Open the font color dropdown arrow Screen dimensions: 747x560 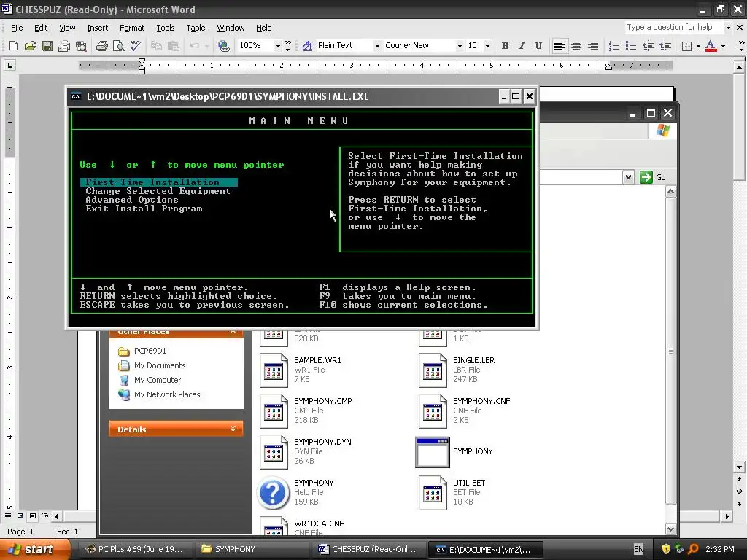coord(723,46)
